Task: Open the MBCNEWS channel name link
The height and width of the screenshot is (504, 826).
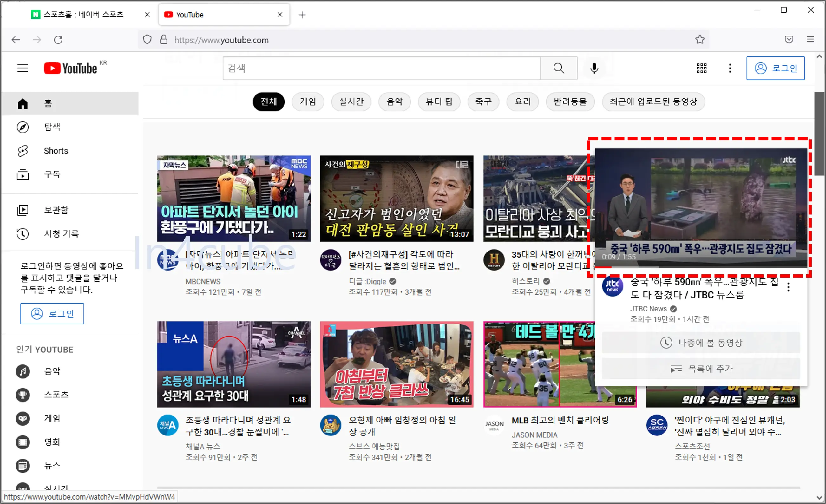Action: [x=203, y=281]
